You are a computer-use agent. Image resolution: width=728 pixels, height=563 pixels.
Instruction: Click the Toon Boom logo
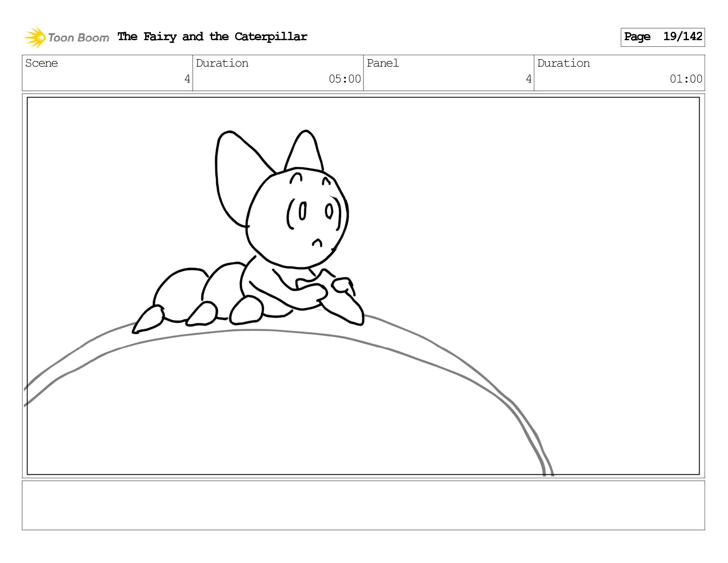[x=66, y=37]
